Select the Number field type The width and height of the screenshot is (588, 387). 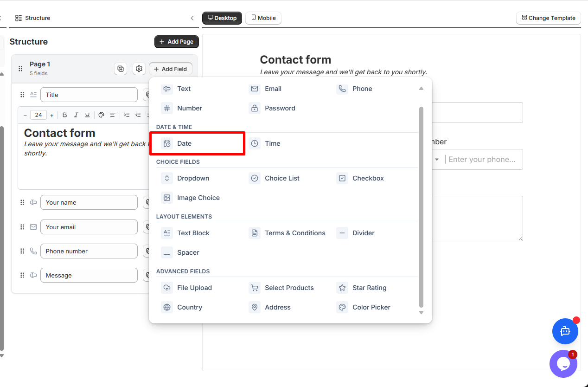click(x=182, y=108)
